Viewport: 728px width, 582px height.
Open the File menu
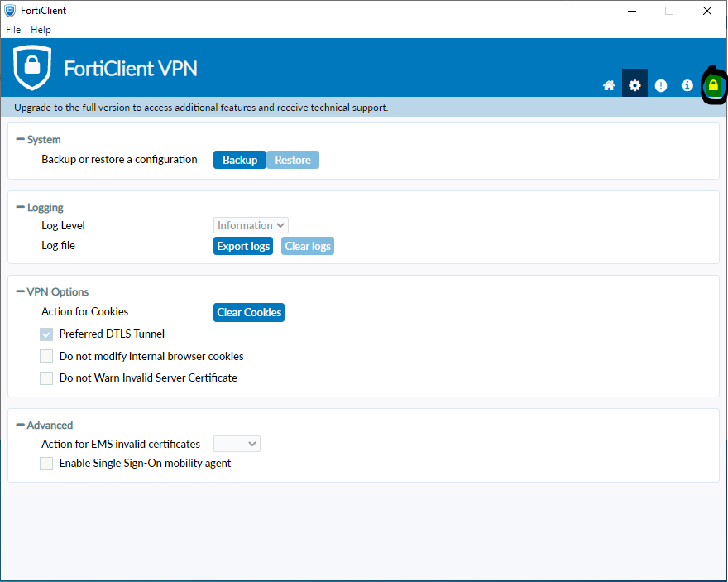(x=13, y=30)
